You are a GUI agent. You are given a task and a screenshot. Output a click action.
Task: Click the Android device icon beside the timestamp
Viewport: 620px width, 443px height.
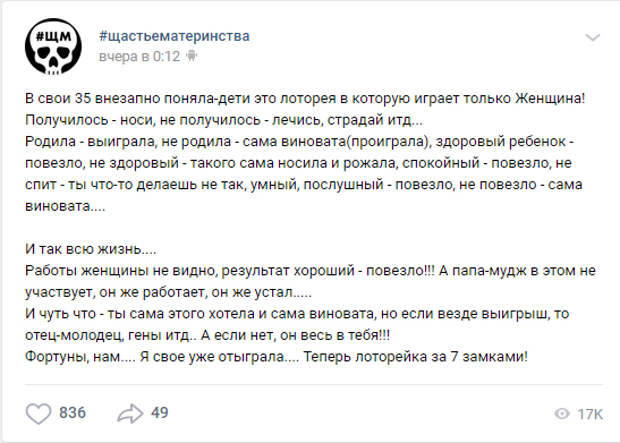tap(191, 56)
